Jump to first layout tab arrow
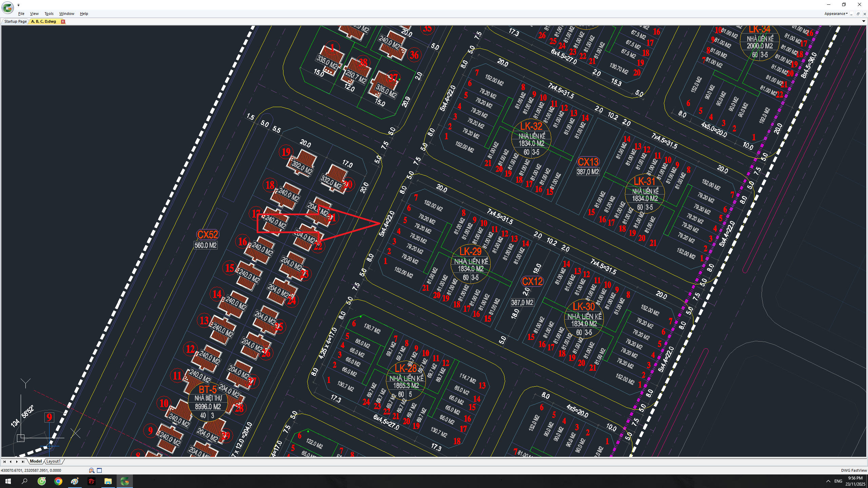Viewport: 868px width, 488px height. 4,462
